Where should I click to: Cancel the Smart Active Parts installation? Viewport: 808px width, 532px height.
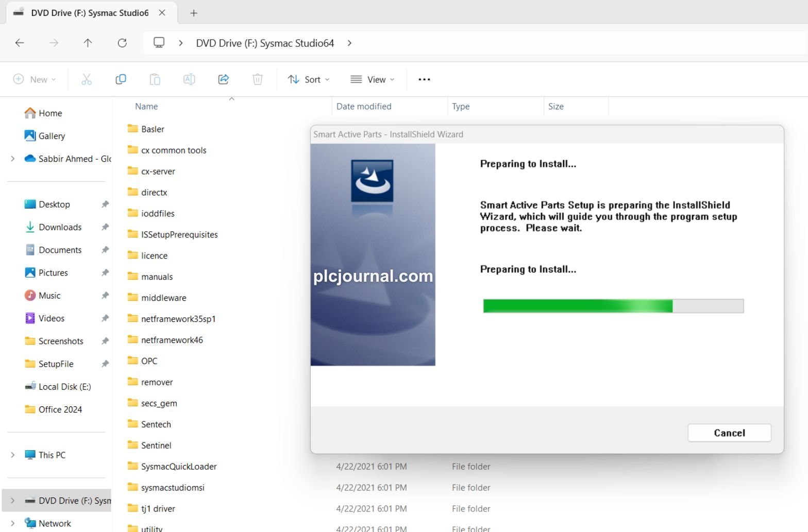pos(729,433)
